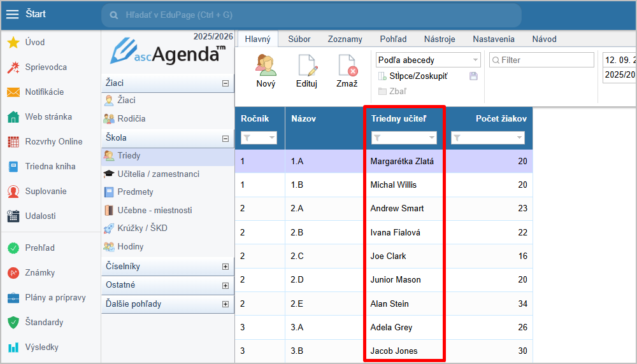The width and height of the screenshot is (637, 364).
Task: Select Učitelia / zamestnanci in the tree
Action: 158,174
